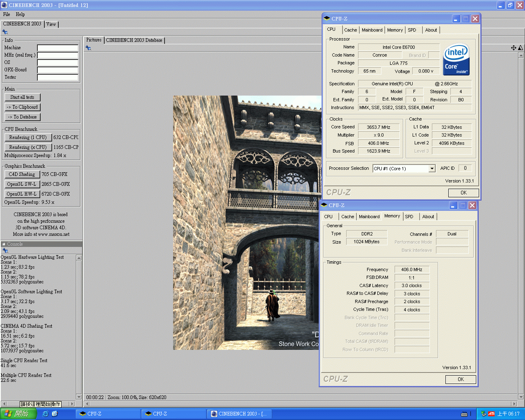
Task: Click the ATI tray icon
Action: pyautogui.click(x=491, y=414)
